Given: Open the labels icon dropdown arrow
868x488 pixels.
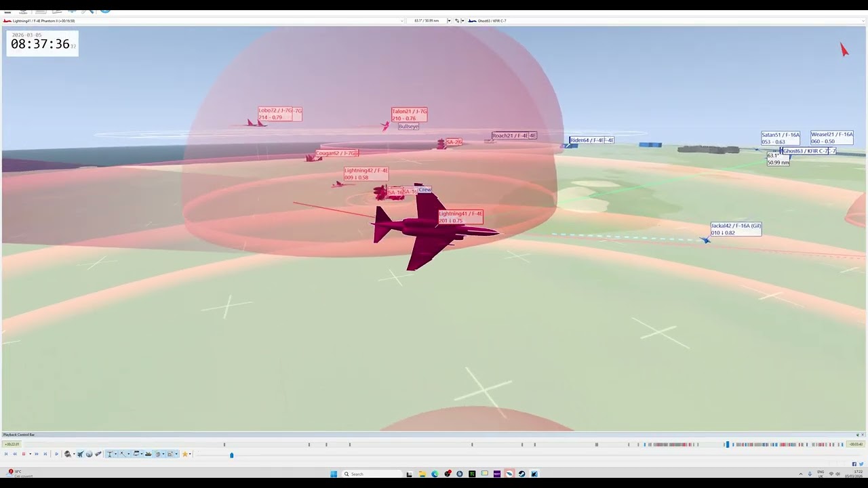Looking at the screenshot, I should tap(115, 454).
